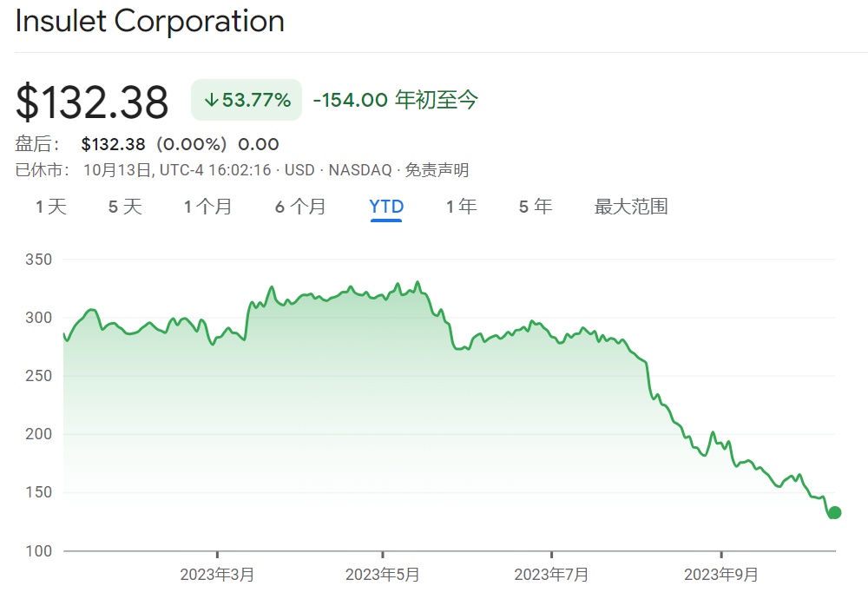Switch chart to 1年 range
Screen dimensions: 868x599
point(461,207)
